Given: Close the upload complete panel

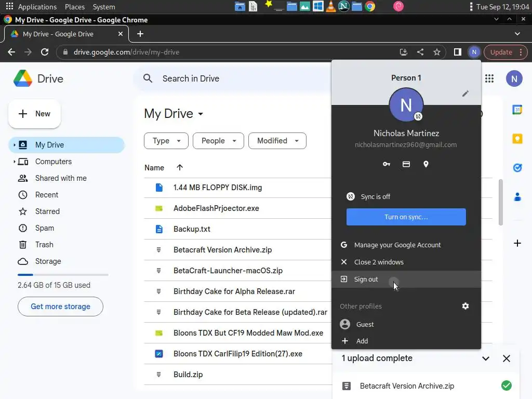Looking at the screenshot, I should [506, 358].
